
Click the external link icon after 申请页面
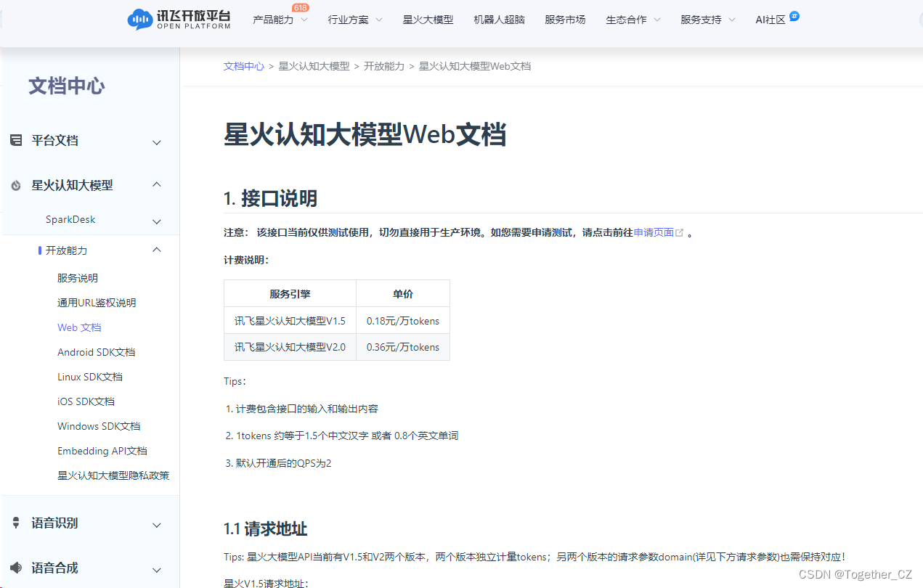tap(680, 233)
